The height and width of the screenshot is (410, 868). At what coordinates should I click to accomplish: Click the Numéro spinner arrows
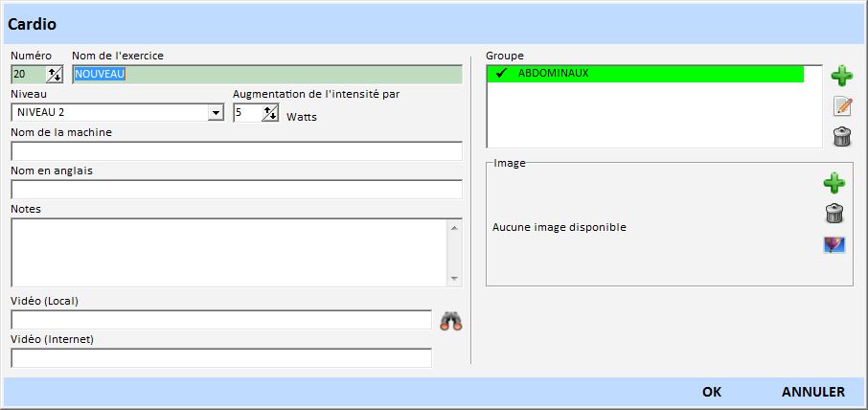54,74
